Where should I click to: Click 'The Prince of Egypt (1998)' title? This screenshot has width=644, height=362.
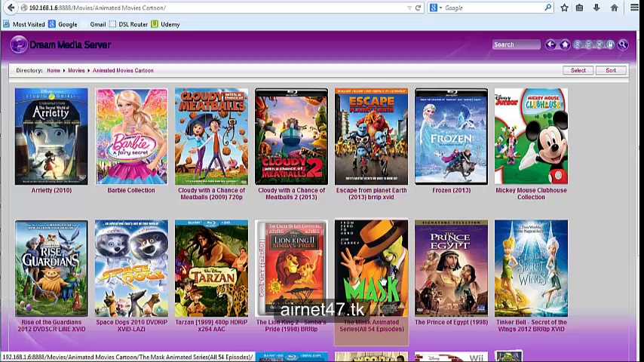click(452, 322)
